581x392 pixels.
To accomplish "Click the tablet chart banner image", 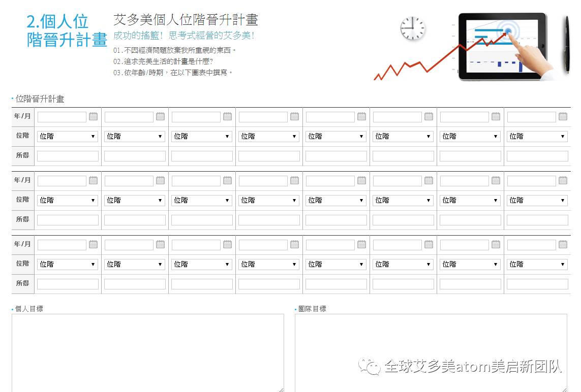I will pyautogui.click(x=472, y=47).
